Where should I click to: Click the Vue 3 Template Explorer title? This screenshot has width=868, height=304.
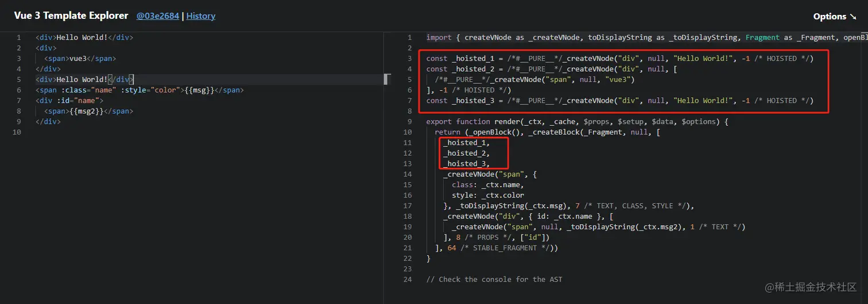71,16
